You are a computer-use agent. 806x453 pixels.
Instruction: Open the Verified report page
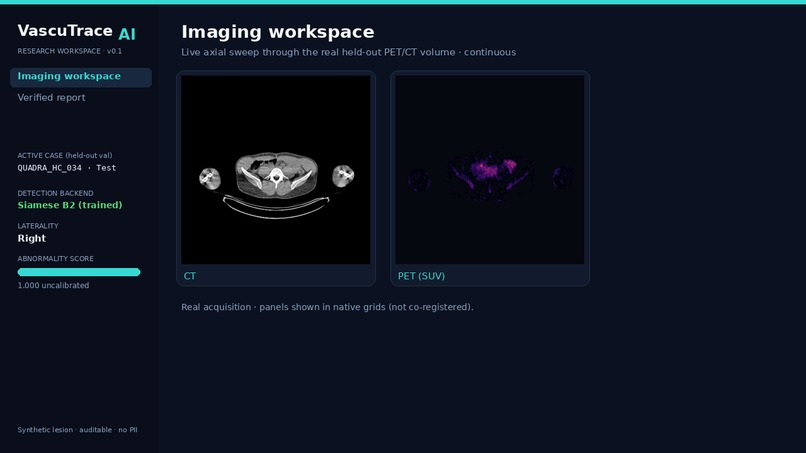[x=51, y=98]
